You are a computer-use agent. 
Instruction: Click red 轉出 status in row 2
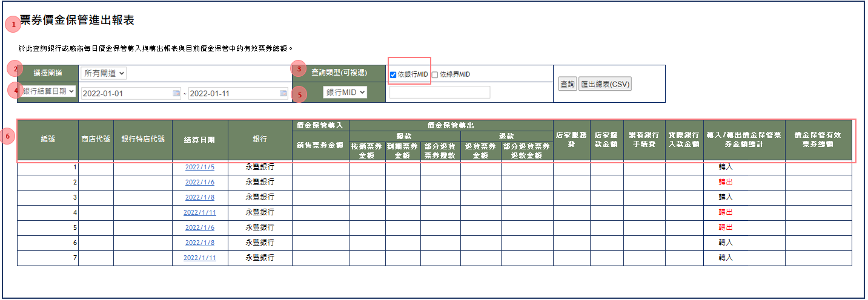click(x=726, y=182)
